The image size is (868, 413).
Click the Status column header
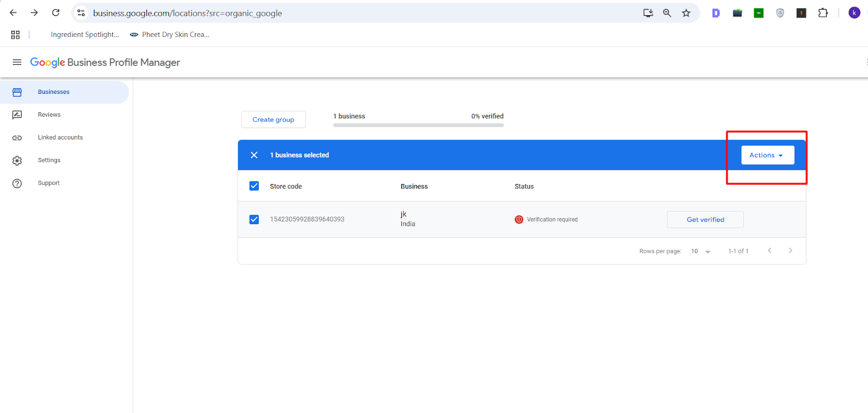click(x=524, y=186)
